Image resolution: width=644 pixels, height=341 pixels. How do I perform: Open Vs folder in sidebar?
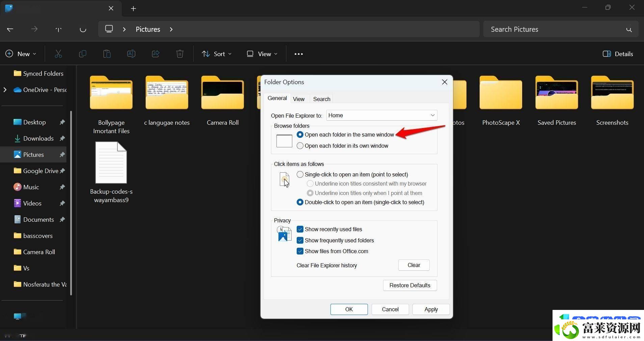click(x=22, y=268)
